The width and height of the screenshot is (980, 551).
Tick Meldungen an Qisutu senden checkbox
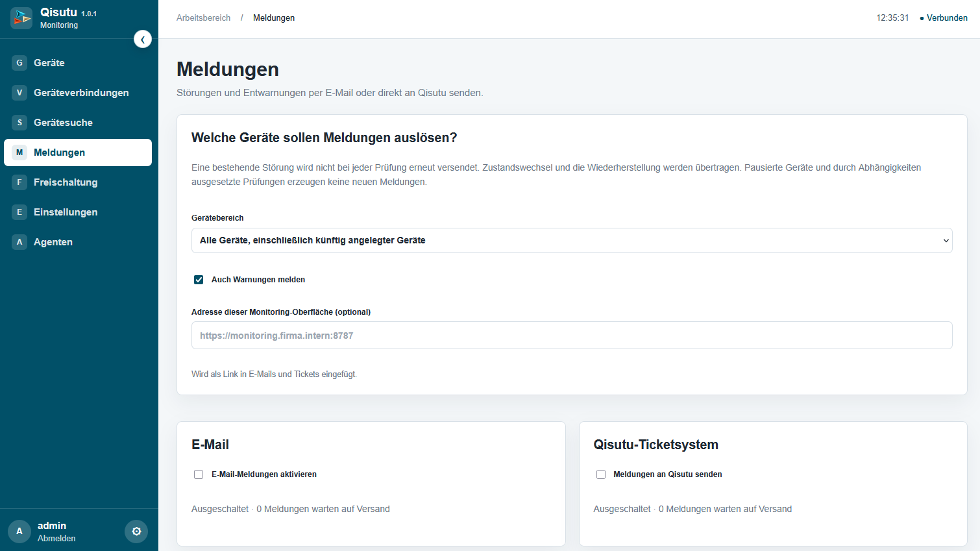pos(601,474)
